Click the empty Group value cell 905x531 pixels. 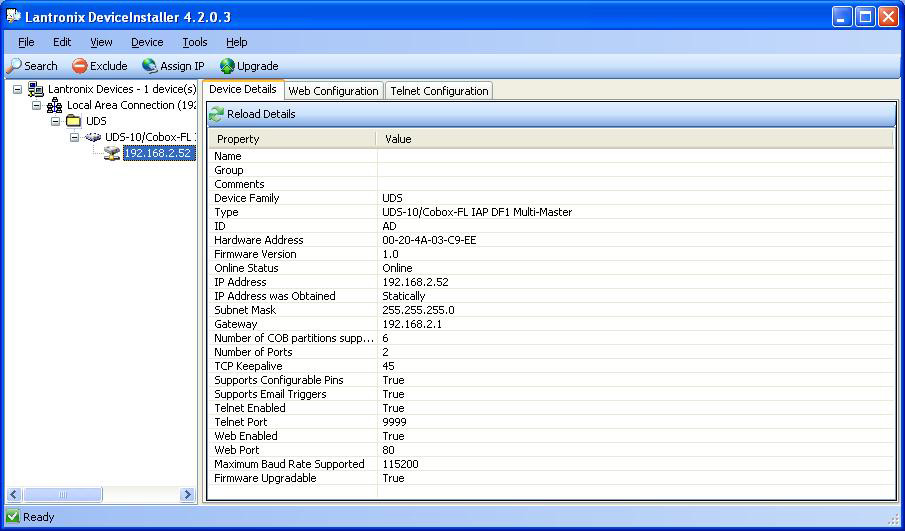635,170
